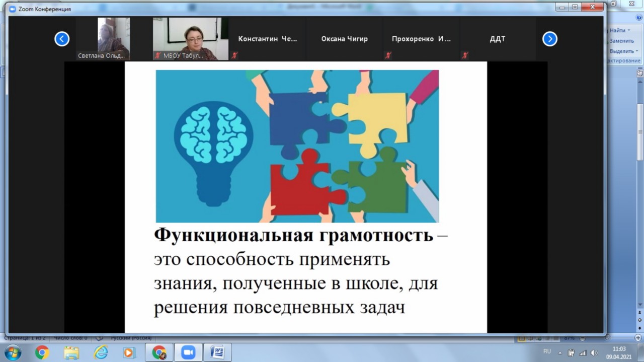The image size is (644, 362).
Task: Show hidden system tray icons
Action: pos(560,352)
